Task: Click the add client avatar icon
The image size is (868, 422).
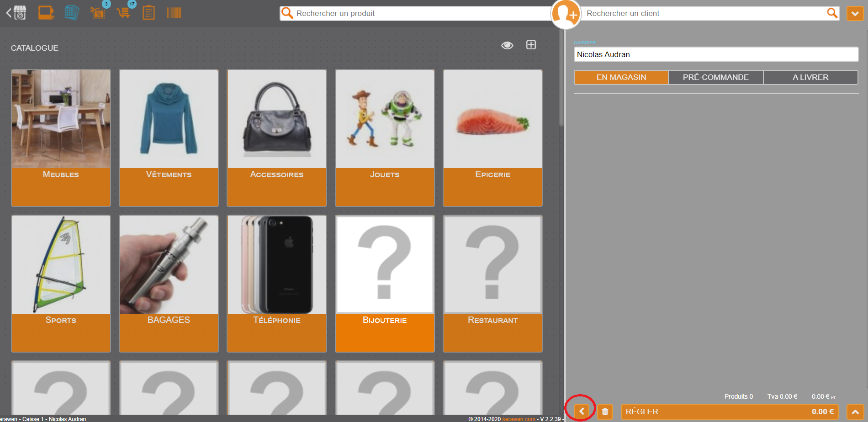Action: [x=566, y=14]
